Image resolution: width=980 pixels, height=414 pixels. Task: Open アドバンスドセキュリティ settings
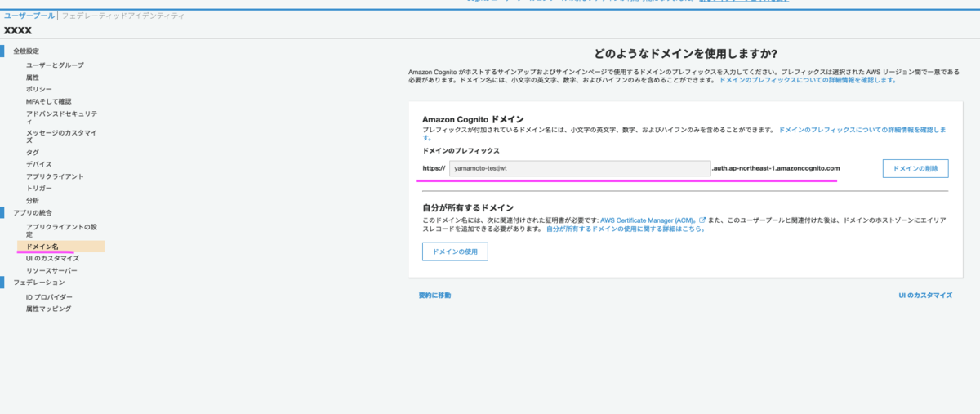[x=62, y=117]
